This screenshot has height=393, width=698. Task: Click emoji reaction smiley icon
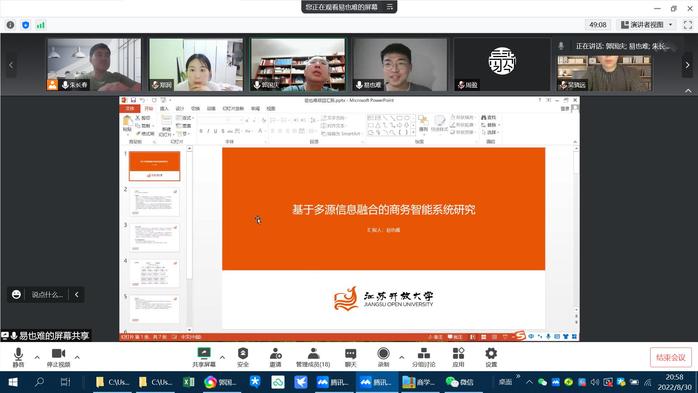click(x=16, y=294)
